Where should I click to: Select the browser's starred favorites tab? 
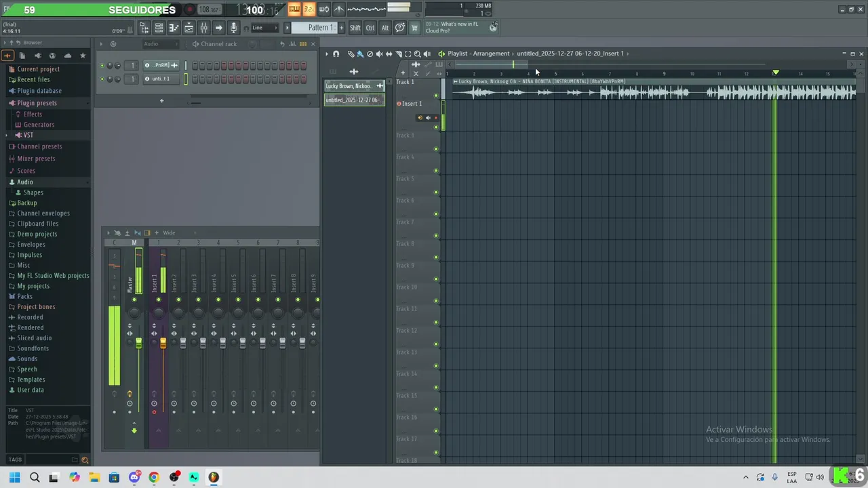pyautogui.click(x=83, y=56)
